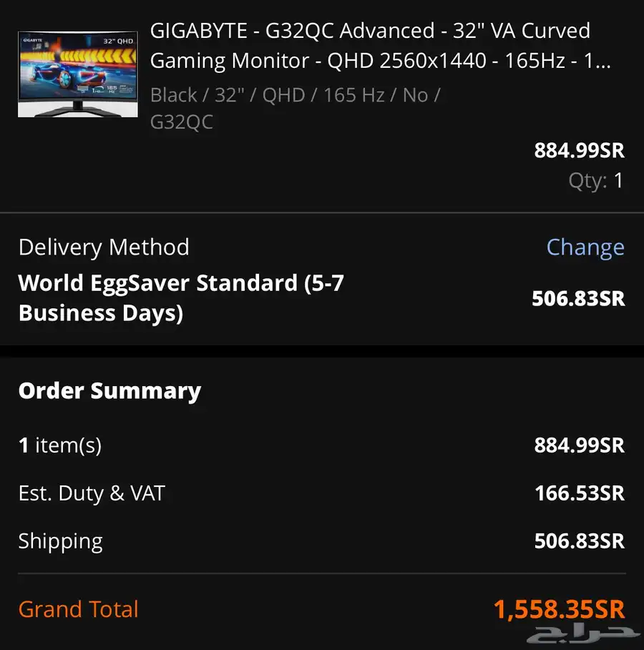This screenshot has height=650, width=644.
Task: Click the Grand Total label
Action: coord(79,609)
